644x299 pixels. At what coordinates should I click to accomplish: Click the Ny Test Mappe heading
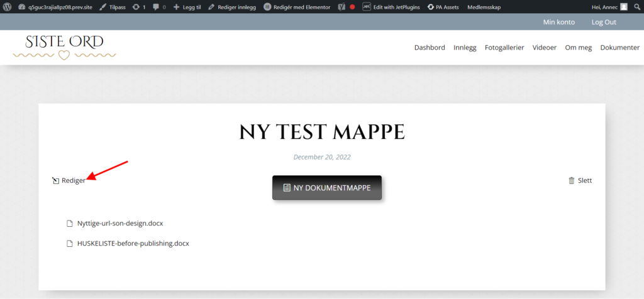322,132
